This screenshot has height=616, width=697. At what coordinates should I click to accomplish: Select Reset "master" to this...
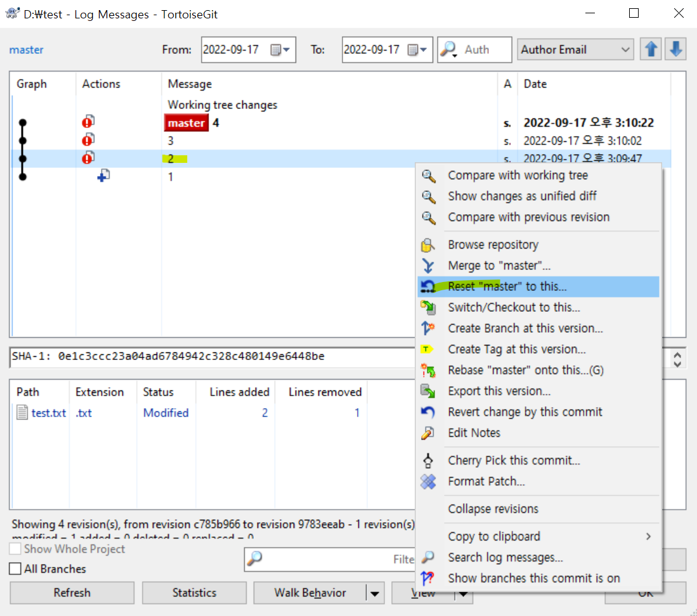click(538, 286)
